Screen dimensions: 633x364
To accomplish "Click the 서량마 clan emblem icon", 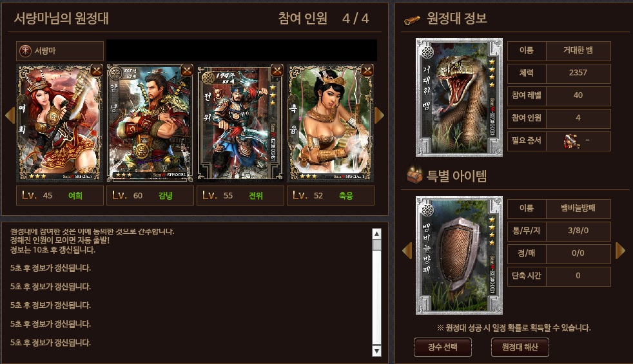I will click(25, 51).
